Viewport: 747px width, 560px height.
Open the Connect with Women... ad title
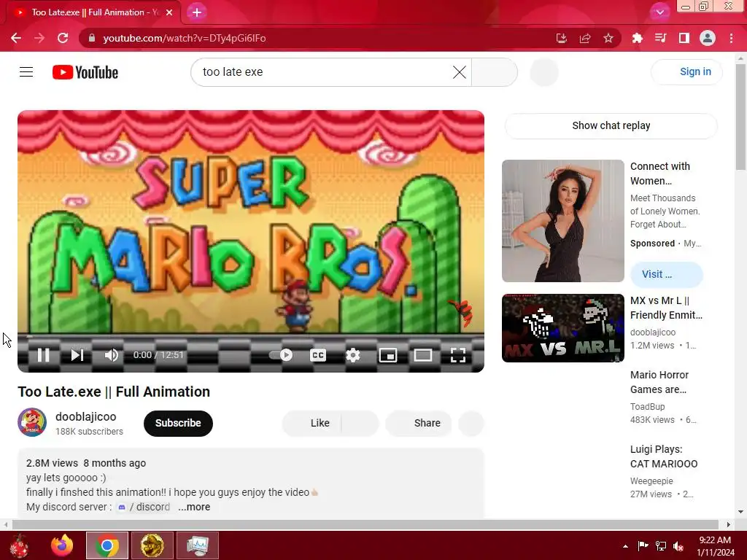659,174
